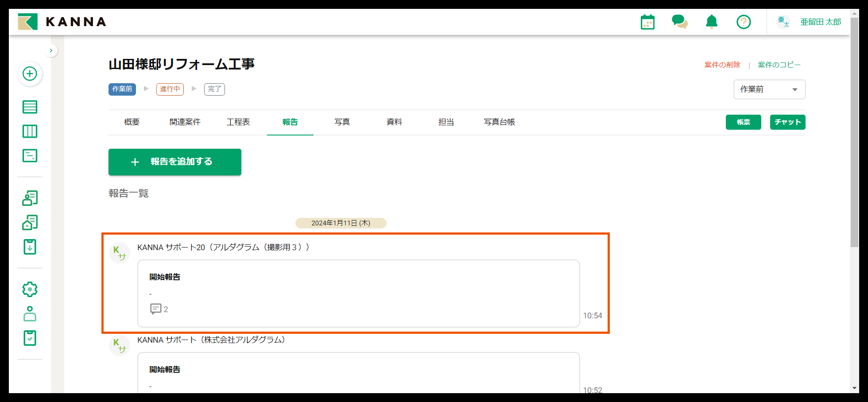Open the settings gear in the sidebar
The width and height of the screenshot is (868, 402).
tap(30, 289)
